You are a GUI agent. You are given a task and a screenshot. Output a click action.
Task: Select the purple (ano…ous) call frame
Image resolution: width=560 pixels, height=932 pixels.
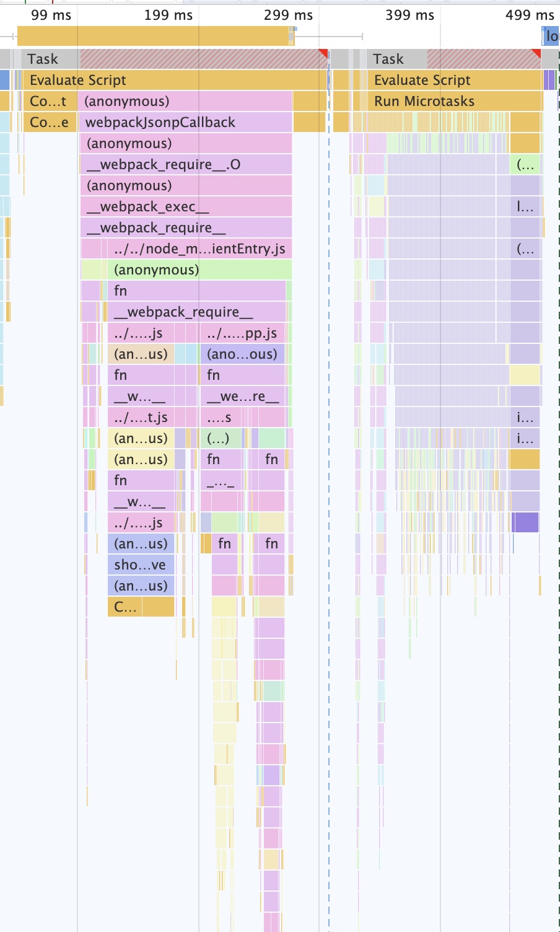pyautogui.click(x=242, y=354)
